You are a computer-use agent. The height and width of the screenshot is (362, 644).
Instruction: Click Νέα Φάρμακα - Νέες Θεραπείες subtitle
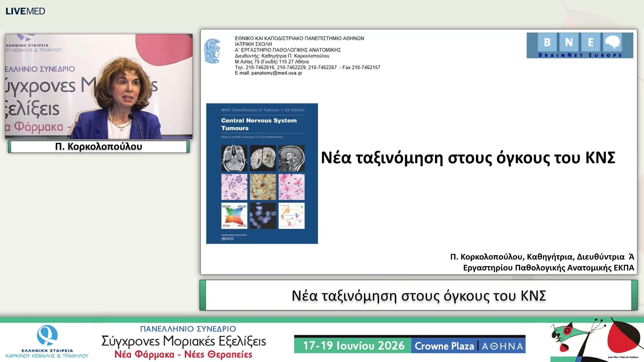click(x=183, y=354)
